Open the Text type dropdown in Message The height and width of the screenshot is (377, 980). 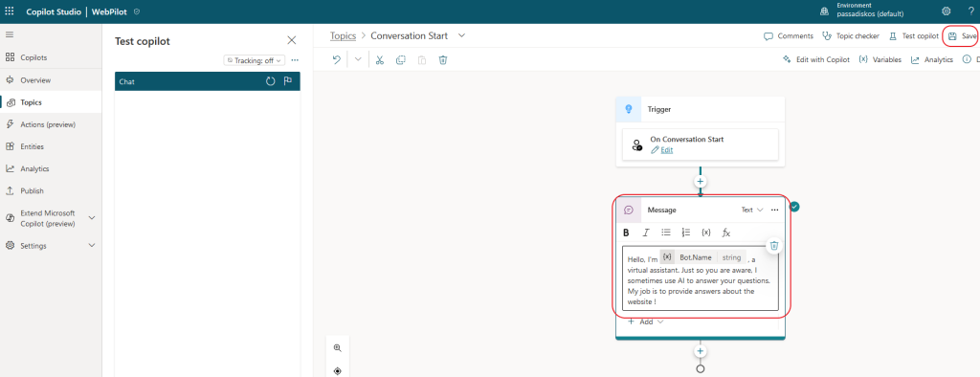tap(752, 211)
